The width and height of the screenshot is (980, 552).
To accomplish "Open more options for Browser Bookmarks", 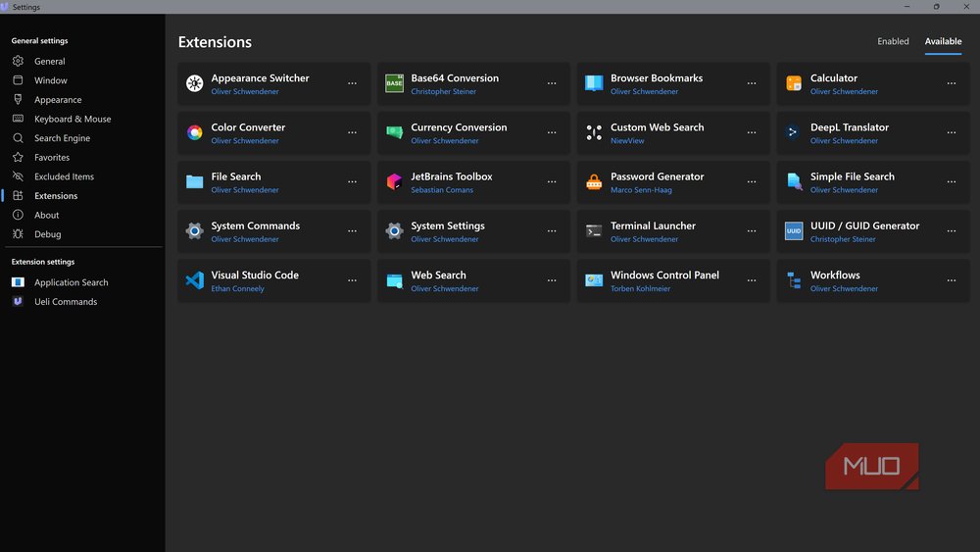I will pyautogui.click(x=752, y=83).
